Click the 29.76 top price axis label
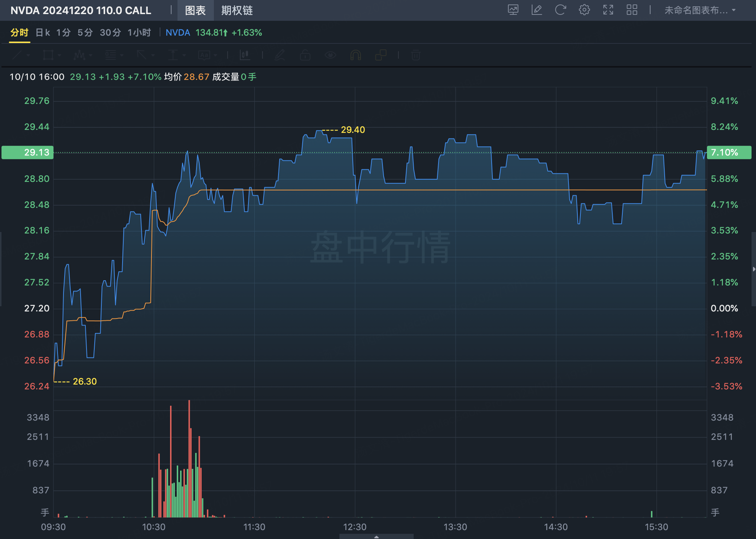Viewport: 756px width, 539px height. [37, 101]
